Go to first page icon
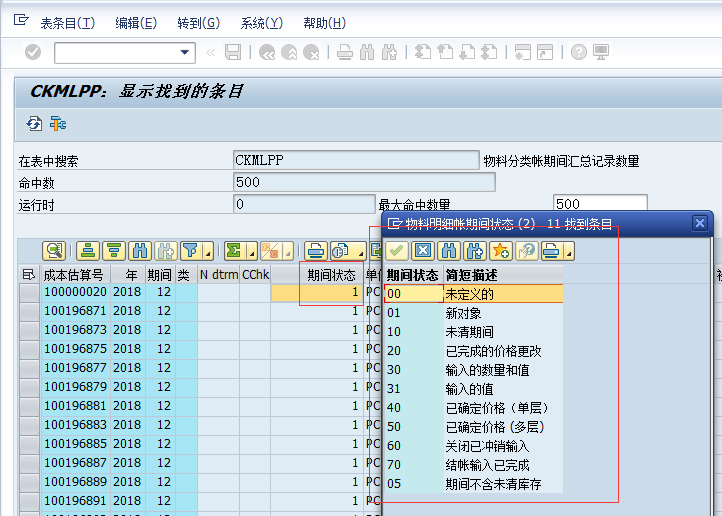Image resolution: width=722 pixels, height=516 pixels. (x=422, y=52)
